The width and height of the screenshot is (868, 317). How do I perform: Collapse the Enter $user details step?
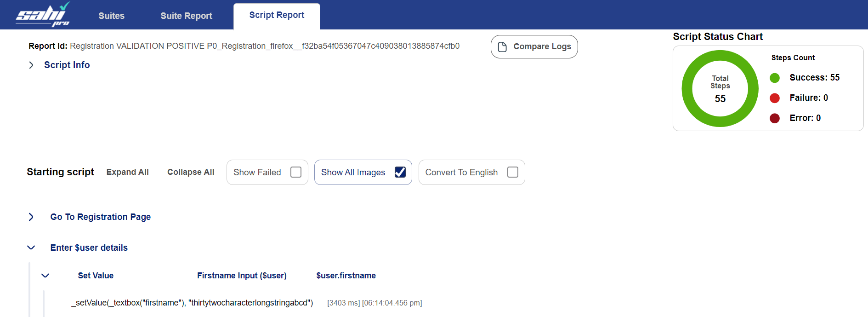(x=31, y=248)
